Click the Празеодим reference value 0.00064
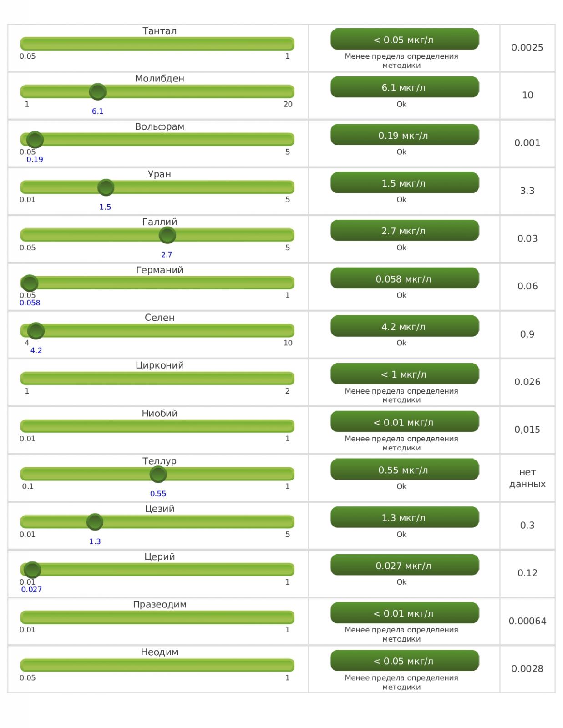Screen dimensions: 563x728 tap(527, 621)
